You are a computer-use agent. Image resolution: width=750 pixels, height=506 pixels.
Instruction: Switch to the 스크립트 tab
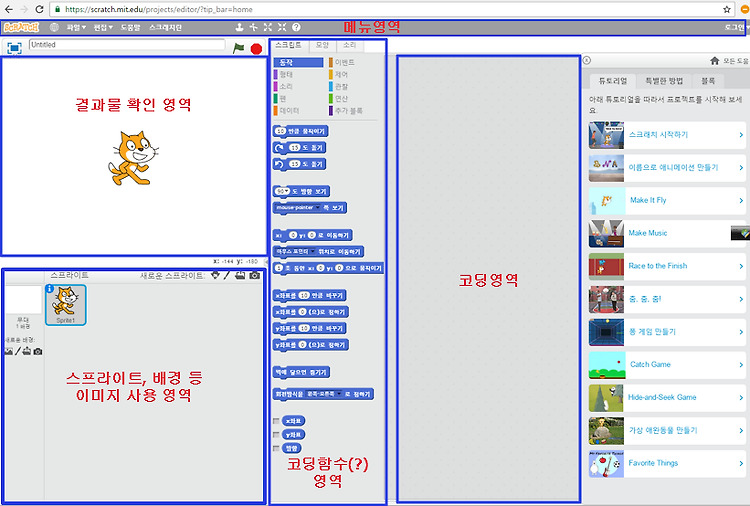coord(288,45)
